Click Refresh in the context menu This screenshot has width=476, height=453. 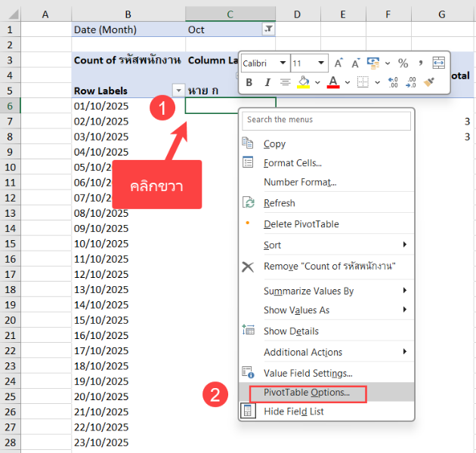pyautogui.click(x=279, y=203)
